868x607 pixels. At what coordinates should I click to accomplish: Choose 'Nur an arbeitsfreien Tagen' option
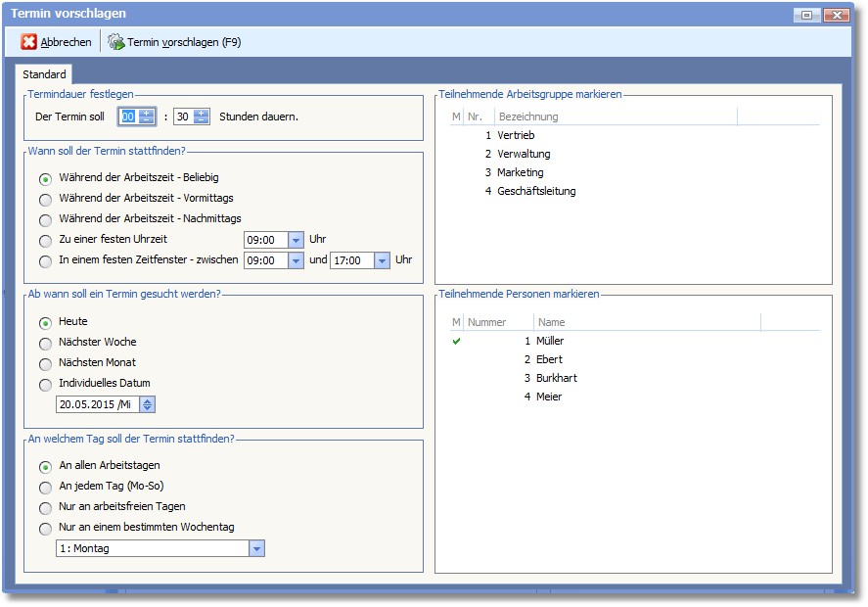coord(45,507)
